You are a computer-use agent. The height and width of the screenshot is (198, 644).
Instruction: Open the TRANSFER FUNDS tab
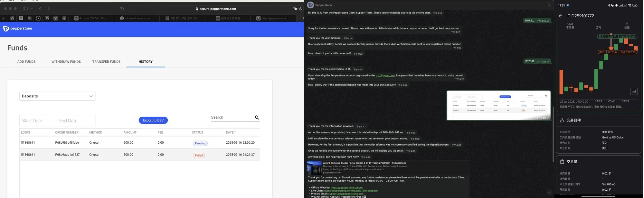(106, 62)
